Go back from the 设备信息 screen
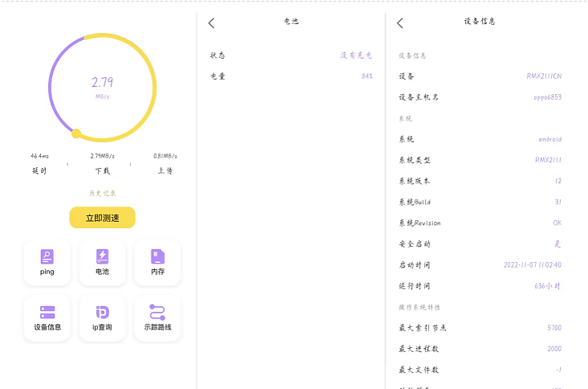588x389 pixels. 400,23
